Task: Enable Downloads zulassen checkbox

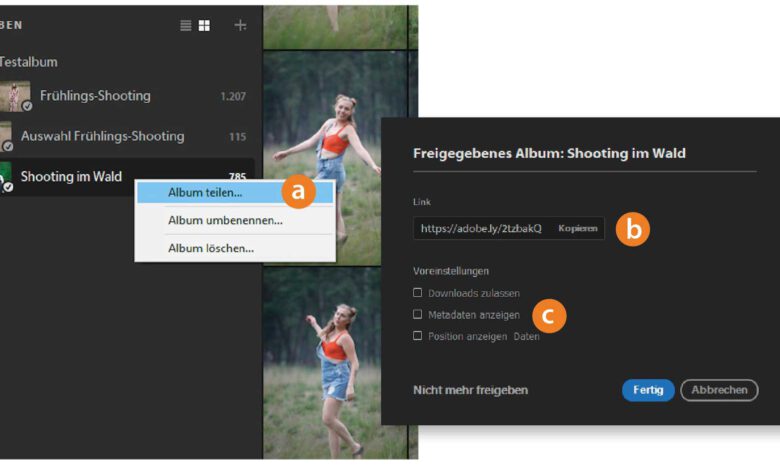Action: 417,292
